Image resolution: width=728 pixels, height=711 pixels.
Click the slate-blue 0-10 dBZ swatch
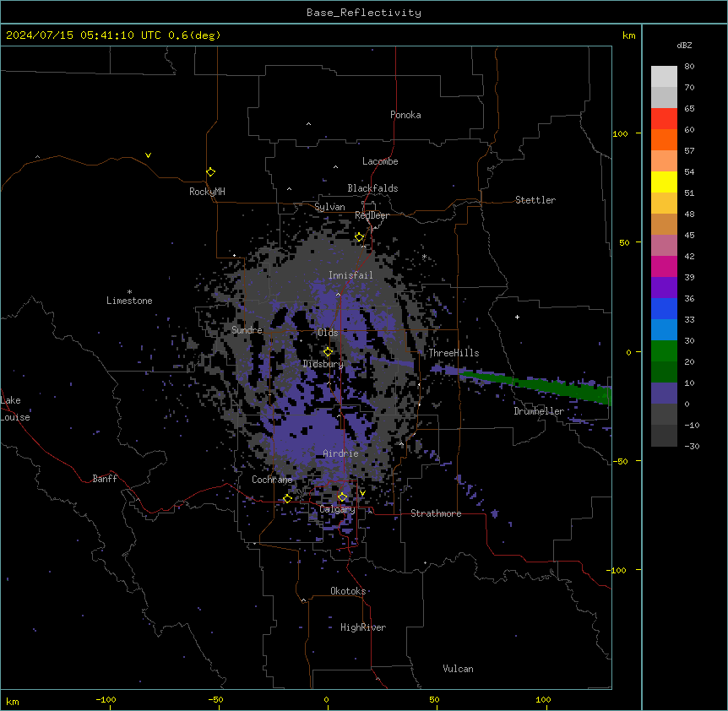664,393
